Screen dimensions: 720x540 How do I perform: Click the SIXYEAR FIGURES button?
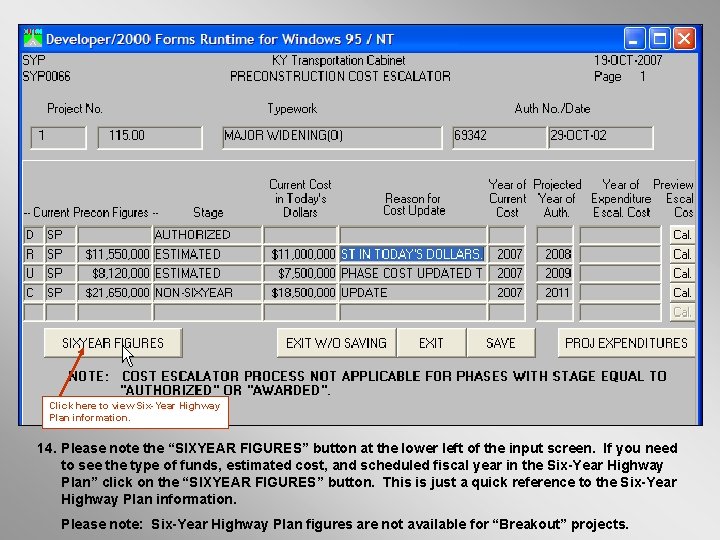113,343
